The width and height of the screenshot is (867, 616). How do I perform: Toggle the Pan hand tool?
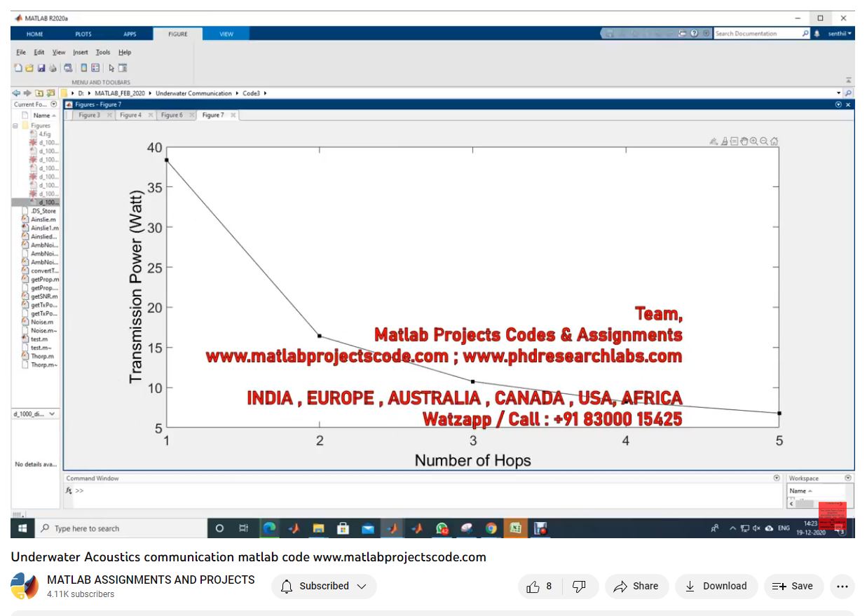coord(744,141)
